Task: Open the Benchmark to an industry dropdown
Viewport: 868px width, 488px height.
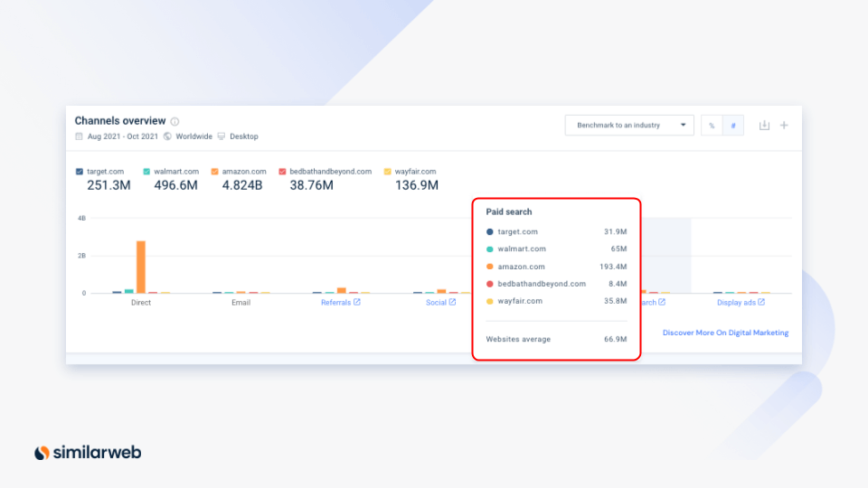Action: click(x=629, y=126)
